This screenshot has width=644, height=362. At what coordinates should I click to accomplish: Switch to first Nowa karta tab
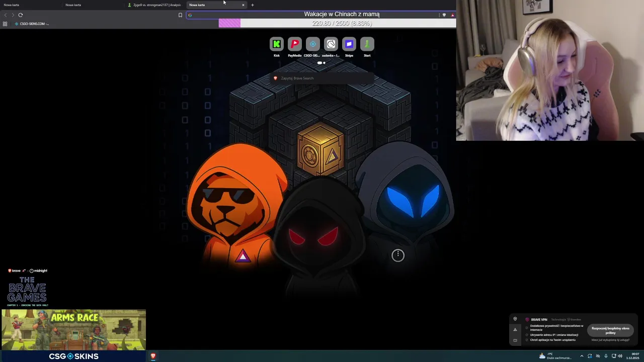30,5
